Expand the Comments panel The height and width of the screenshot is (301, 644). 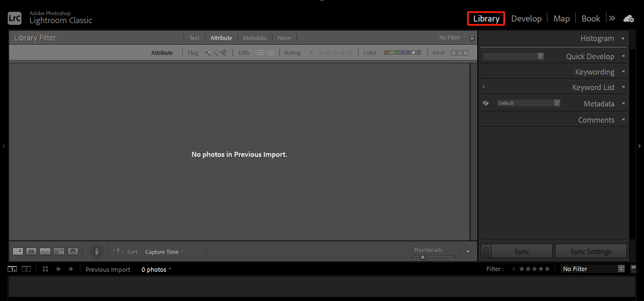pos(623,120)
